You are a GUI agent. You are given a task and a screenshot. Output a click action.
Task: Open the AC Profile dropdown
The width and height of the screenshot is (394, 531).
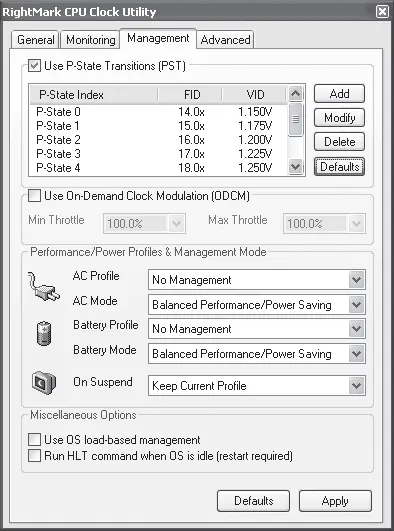pos(356,280)
